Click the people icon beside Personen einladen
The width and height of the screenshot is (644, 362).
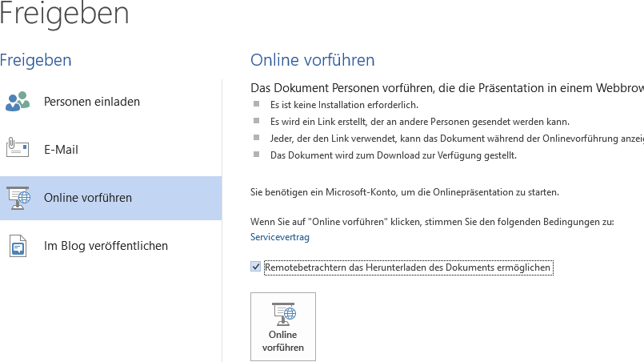click(17, 102)
